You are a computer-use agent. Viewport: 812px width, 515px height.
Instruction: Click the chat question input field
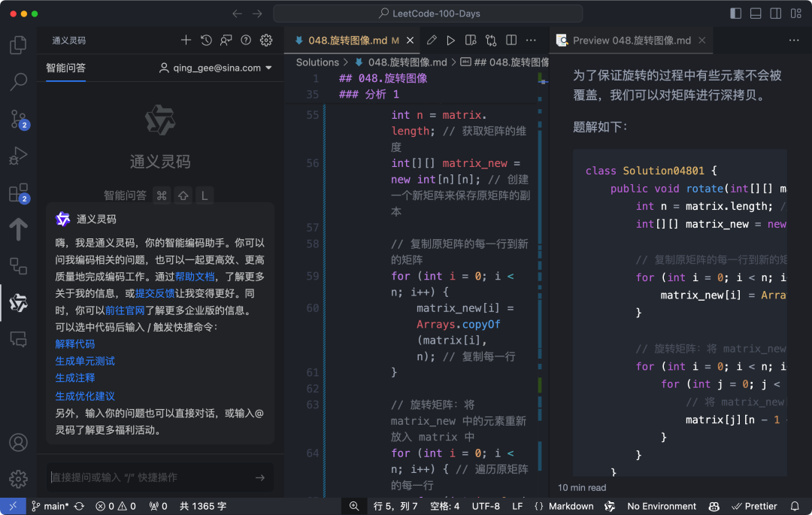pos(150,477)
